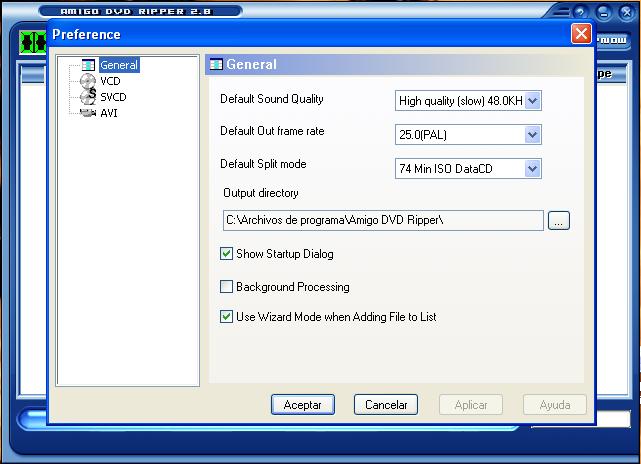Click the VCD disc icon

coord(87,81)
